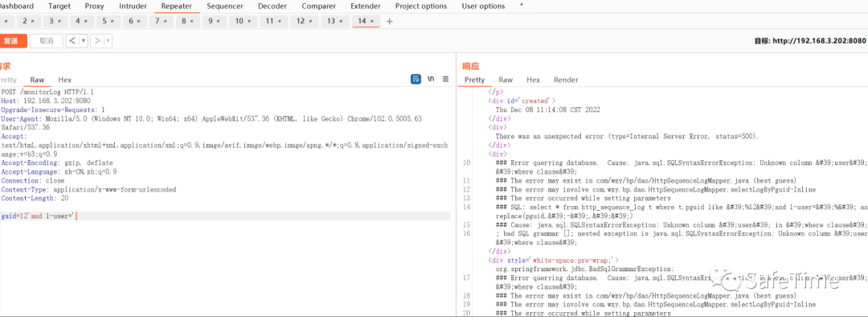Close Repeater tab 2 with its x
Screen dimensions: 868x317
(33, 22)
